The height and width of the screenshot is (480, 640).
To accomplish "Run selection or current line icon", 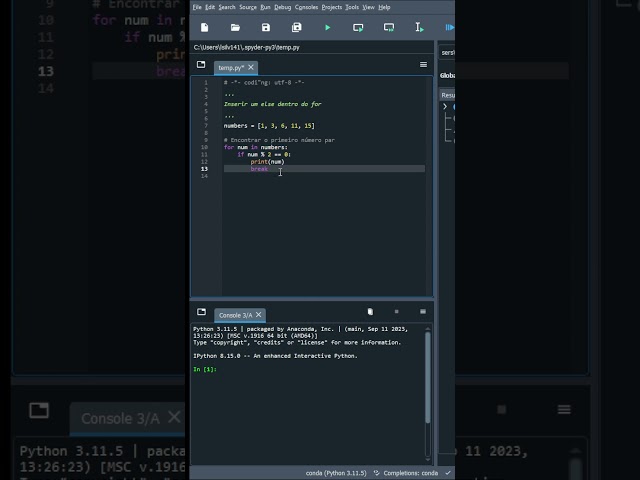I will click(419, 27).
